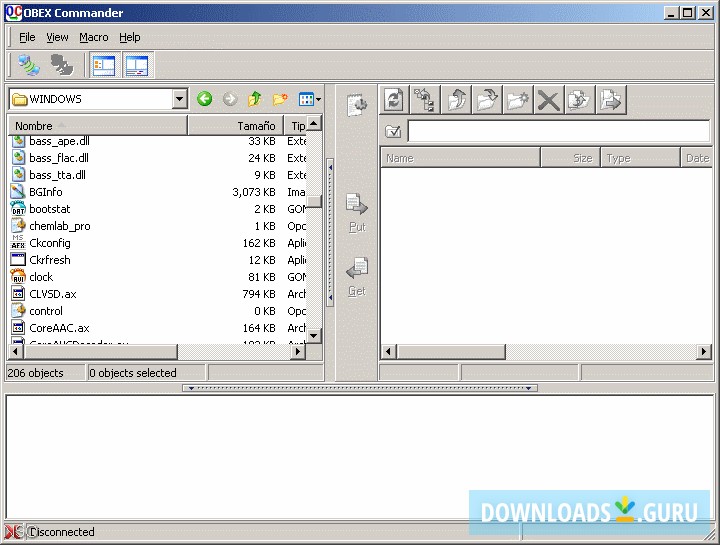
Task: Click the remote path input field
Action: click(x=559, y=132)
